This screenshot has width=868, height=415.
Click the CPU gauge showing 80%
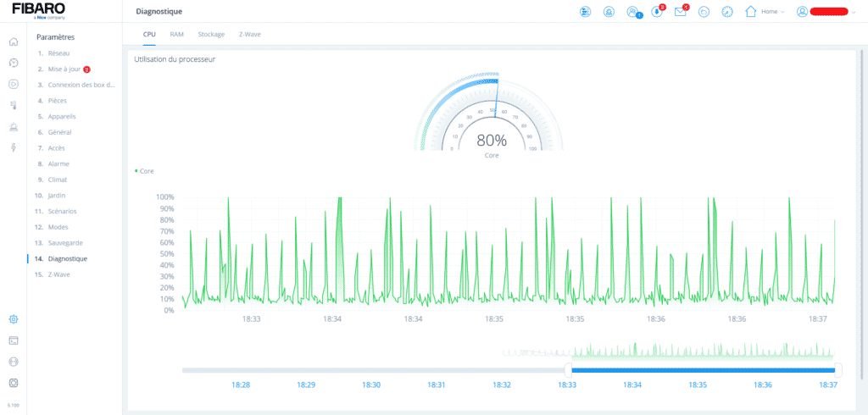tap(489, 113)
